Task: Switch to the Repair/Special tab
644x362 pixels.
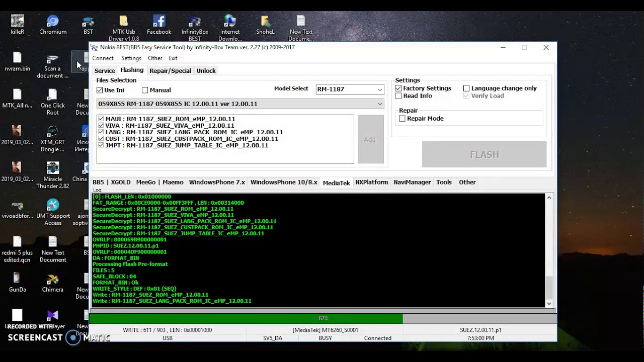Action: tap(170, 71)
